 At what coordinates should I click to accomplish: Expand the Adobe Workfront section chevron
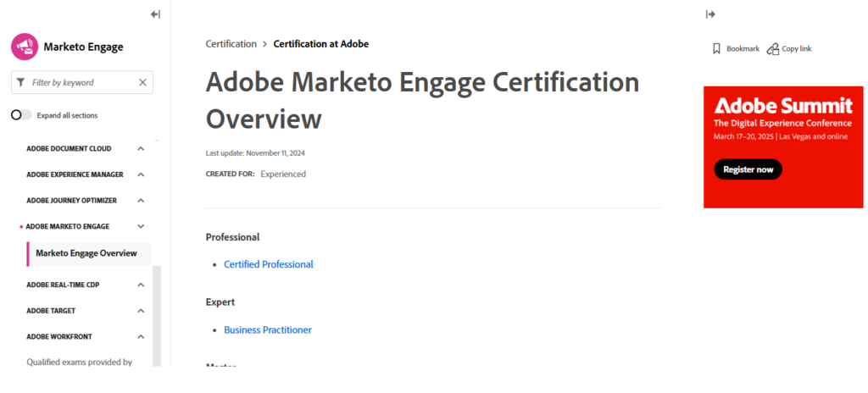(141, 336)
